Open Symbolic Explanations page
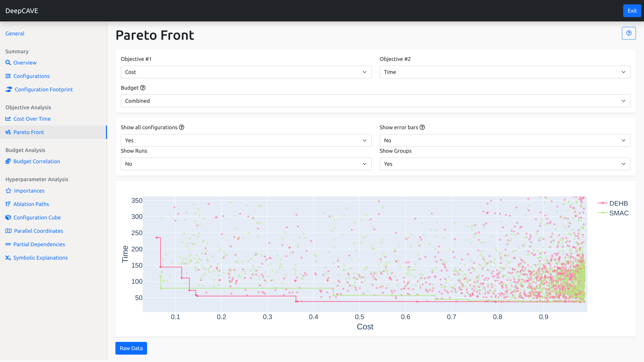Screen dimensions: 644x362 (40, 258)
